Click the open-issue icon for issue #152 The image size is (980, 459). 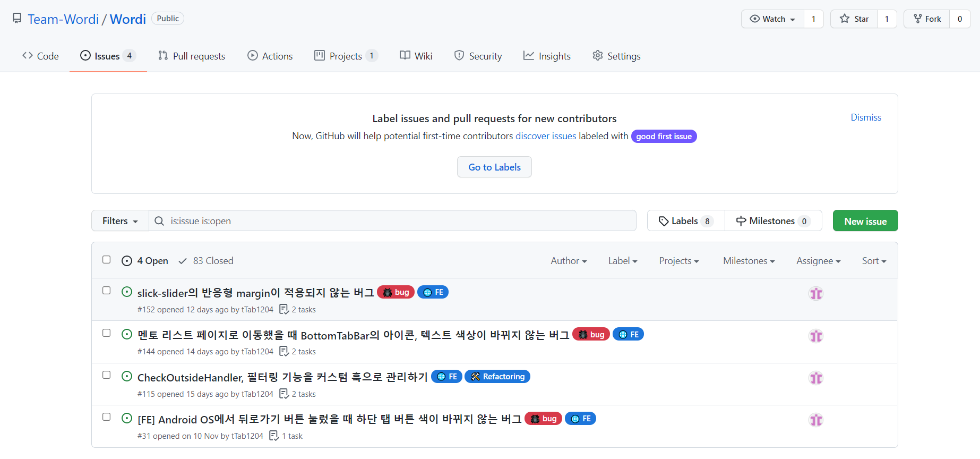tap(127, 292)
